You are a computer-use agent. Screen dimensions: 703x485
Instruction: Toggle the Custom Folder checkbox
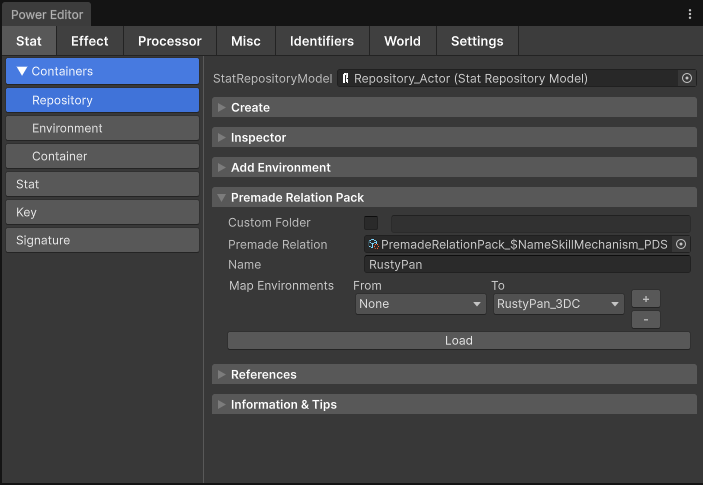click(371, 223)
